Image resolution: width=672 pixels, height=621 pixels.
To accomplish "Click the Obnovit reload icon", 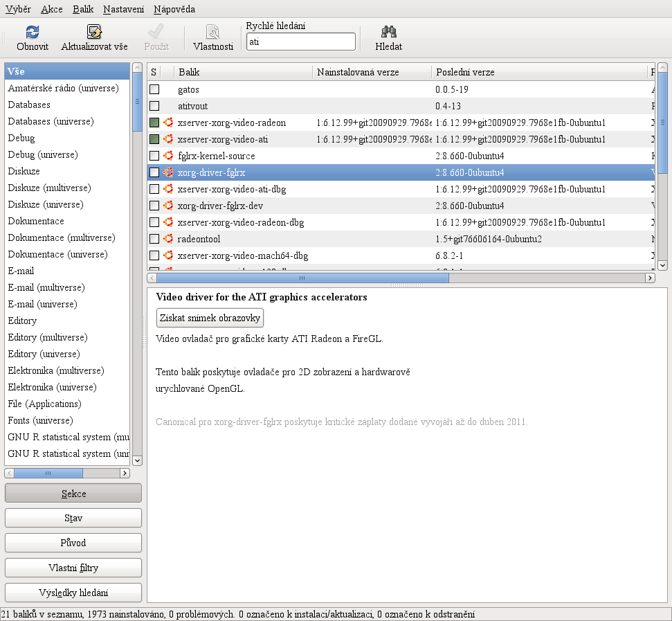I will (33, 32).
